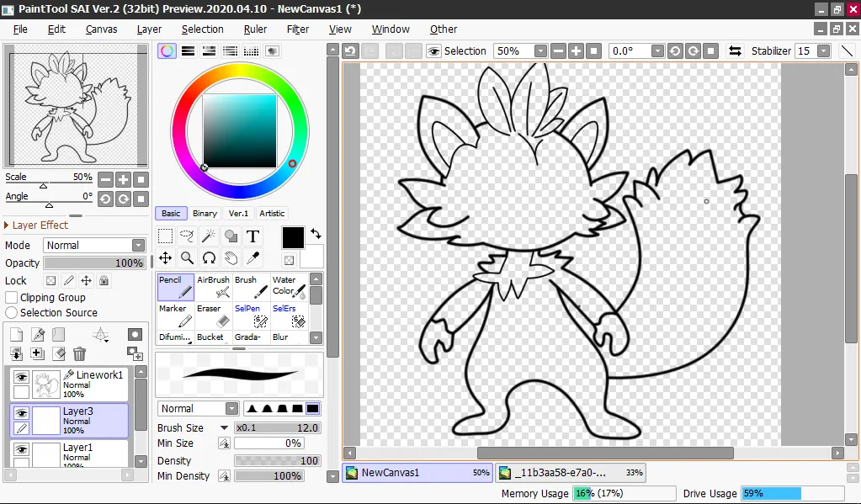
Task: Choose the Eraser tool
Action: click(x=214, y=316)
